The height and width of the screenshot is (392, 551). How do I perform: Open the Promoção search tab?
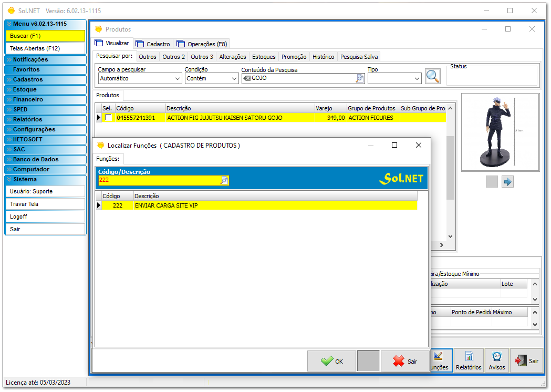[x=294, y=56]
